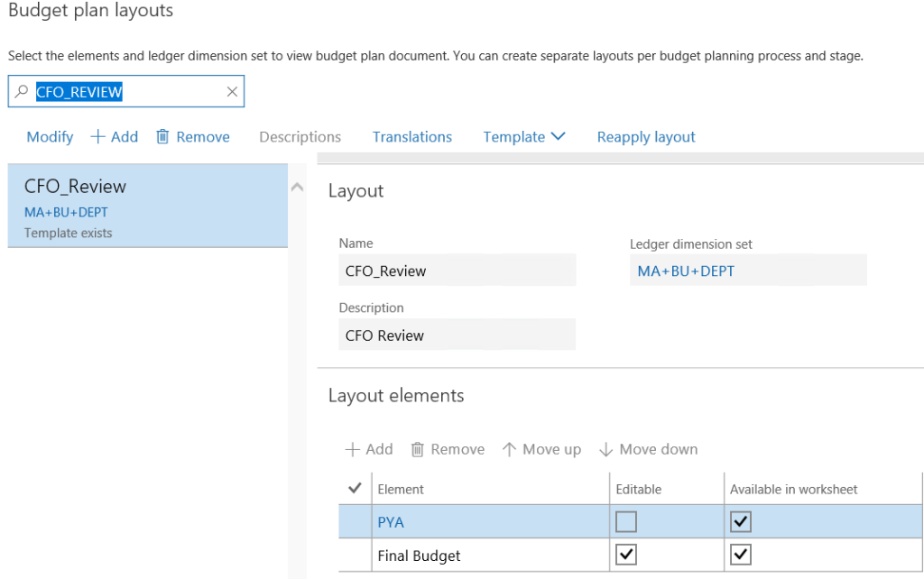Image resolution: width=924 pixels, height=579 pixels.
Task: Collapse the layout list with the up chevron
Action: [297, 185]
